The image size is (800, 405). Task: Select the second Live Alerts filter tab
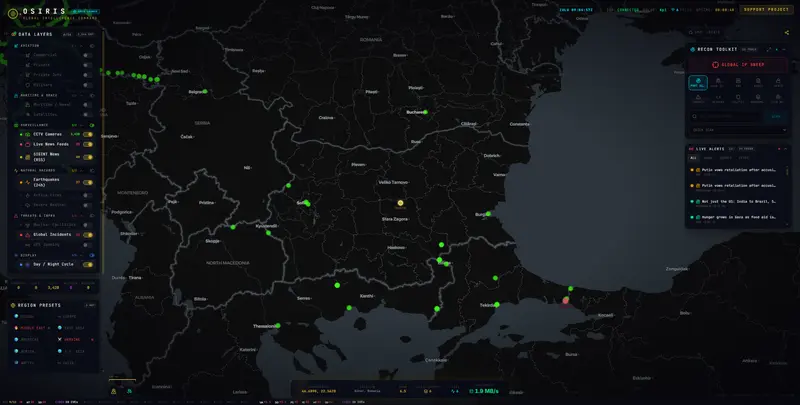(708, 158)
